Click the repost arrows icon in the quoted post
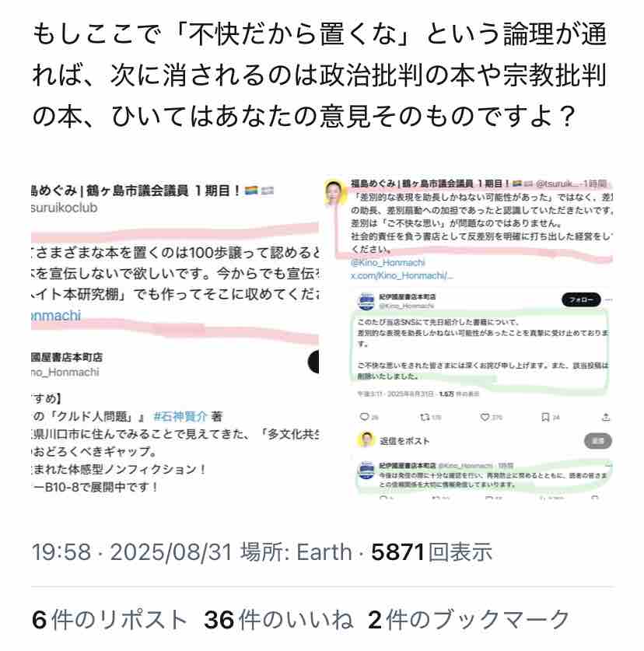This screenshot has width=644, height=651. click(424, 417)
